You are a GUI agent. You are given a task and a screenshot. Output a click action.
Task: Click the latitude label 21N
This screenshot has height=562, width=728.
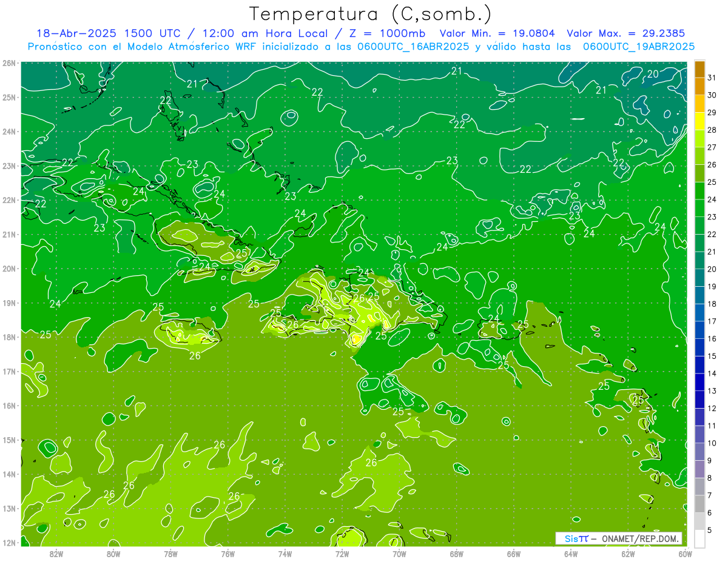point(9,234)
